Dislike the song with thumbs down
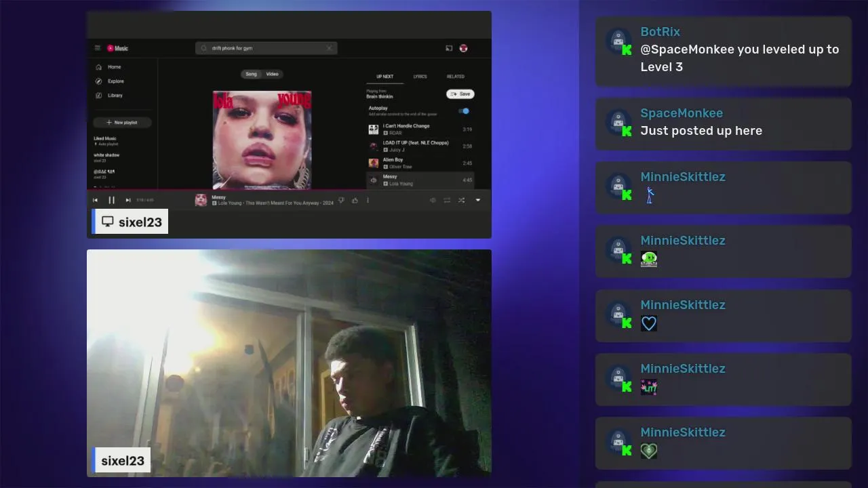Screen dimensions: 868x488 [341, 201]
